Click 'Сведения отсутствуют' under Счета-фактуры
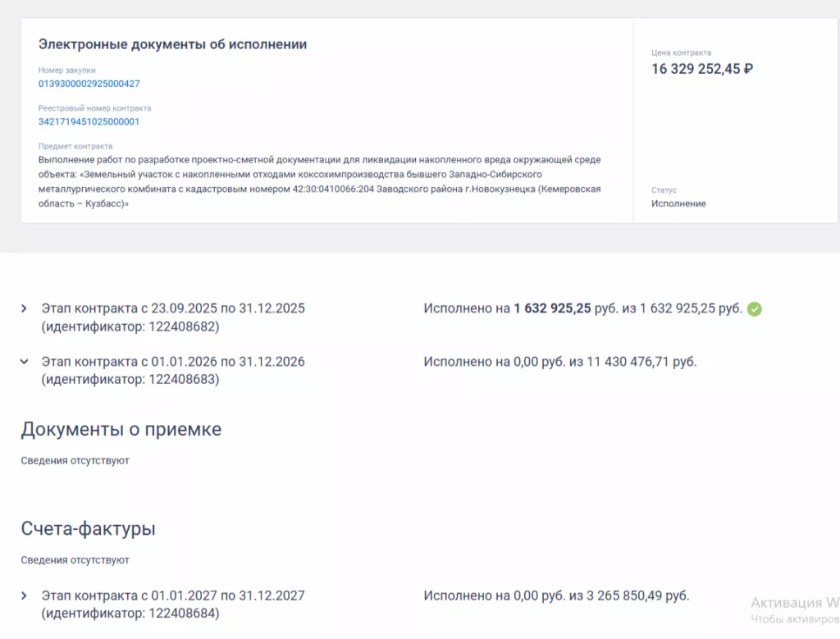The height and width of the screenshot is (639, 840). point(75,560)
